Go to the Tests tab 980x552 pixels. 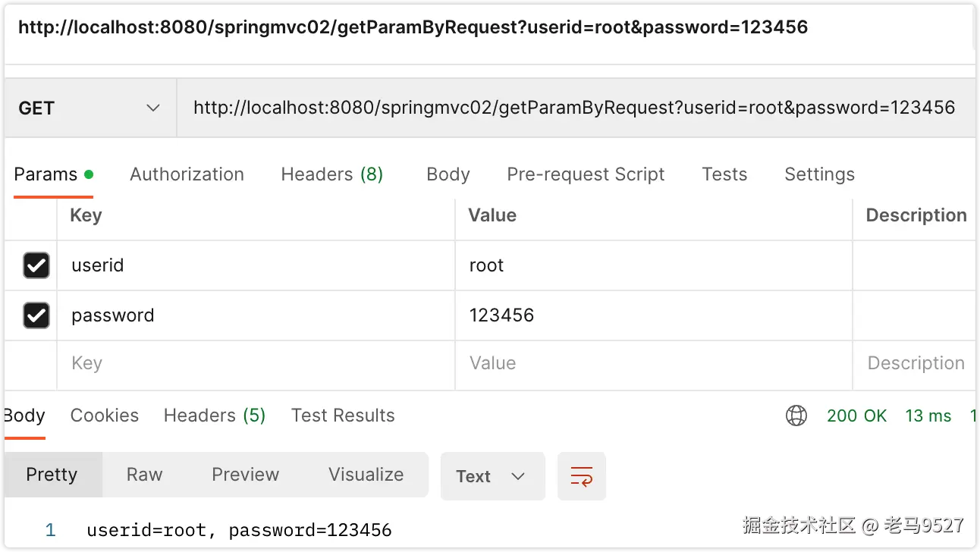click(x=724, y=174)
